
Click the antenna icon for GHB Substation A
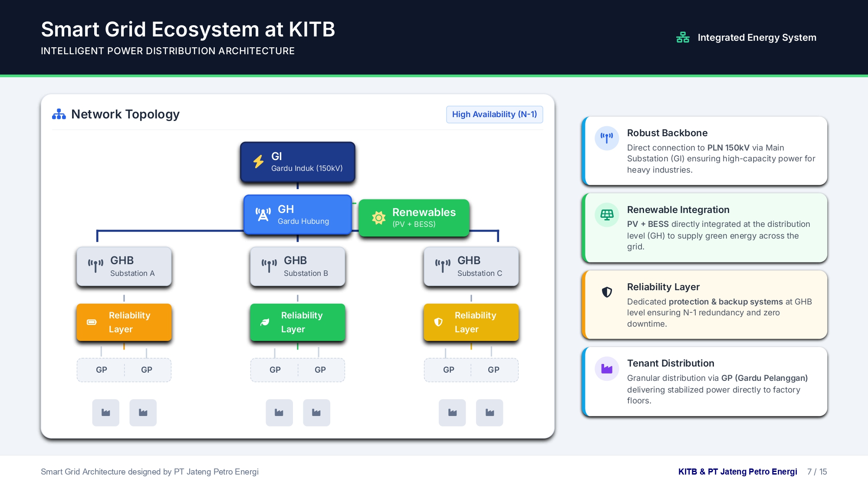95,266
